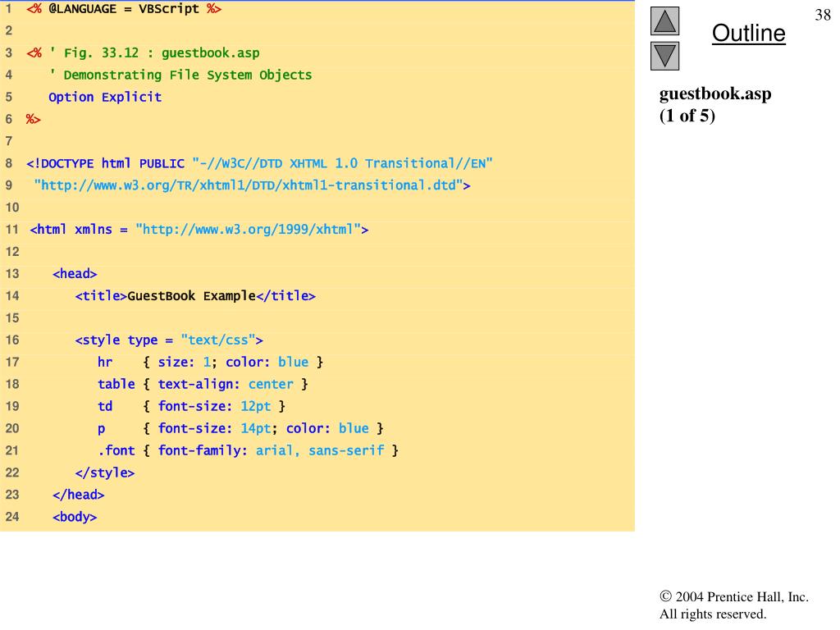Click the closing </style> tag
Viewport: 840px width, 630px height.
(105, 472)
